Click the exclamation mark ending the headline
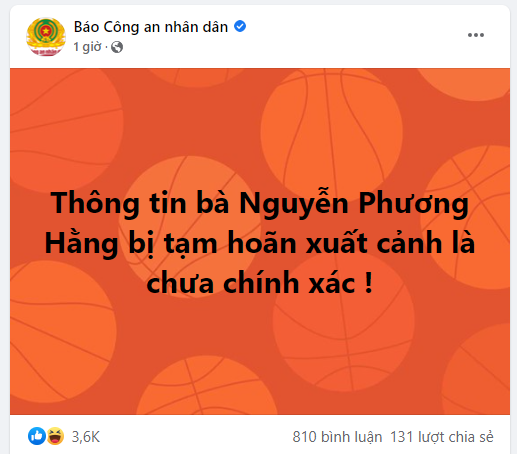This screenshot has height=454, width=517. [368, 281]
